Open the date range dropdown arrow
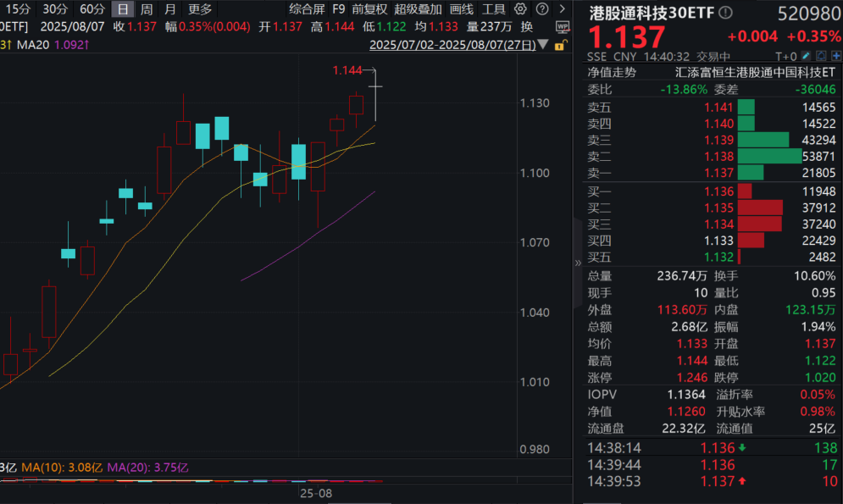Screen dimensions: 843x504 pyautogui.click(x=542, y=46)
